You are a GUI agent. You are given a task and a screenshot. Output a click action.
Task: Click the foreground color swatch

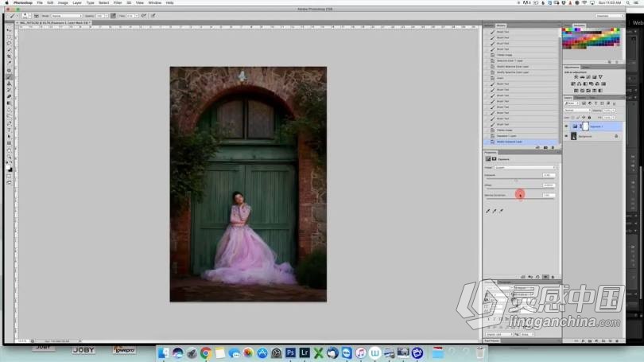point(8,166)
